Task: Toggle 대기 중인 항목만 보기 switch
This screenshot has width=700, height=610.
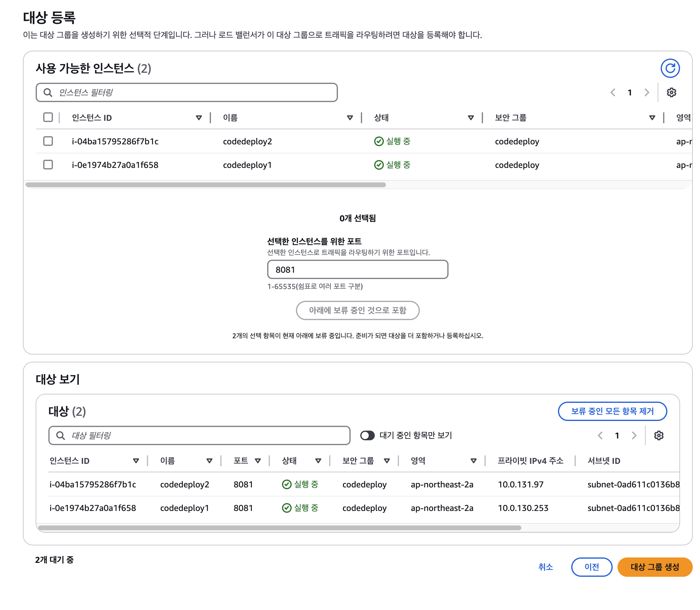Action: [x=367, y=435]
